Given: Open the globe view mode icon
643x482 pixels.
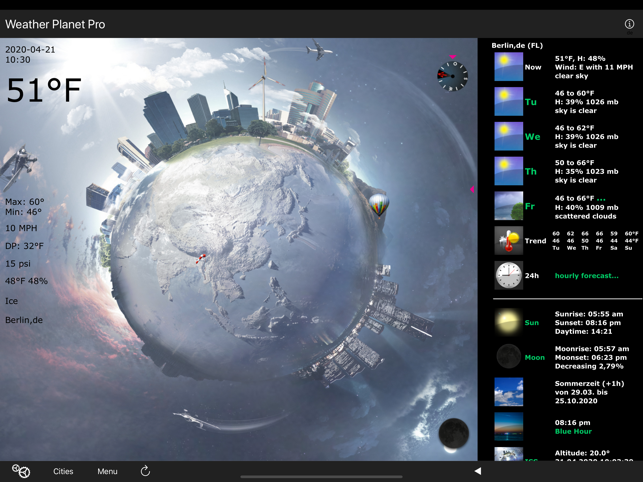Looking at the screenshot, I should (x=21, y=471).
